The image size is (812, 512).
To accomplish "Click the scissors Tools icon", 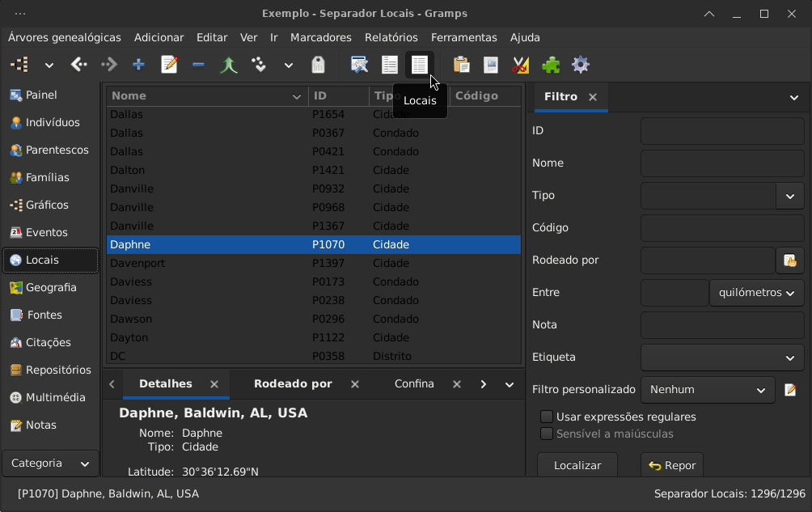I will pos(521,65).
